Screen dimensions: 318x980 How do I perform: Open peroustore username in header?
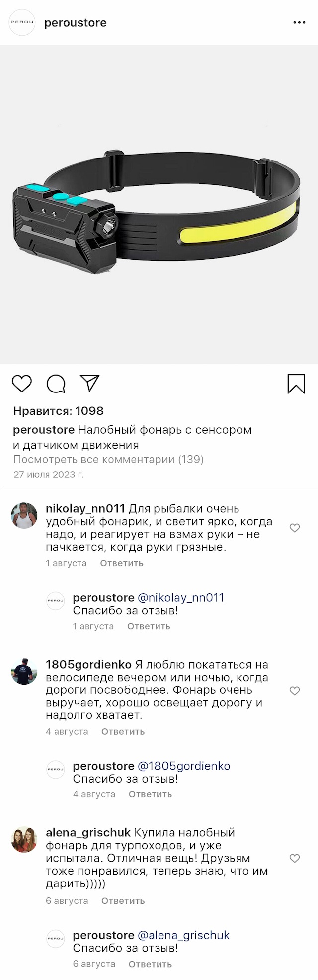[76, 23]
